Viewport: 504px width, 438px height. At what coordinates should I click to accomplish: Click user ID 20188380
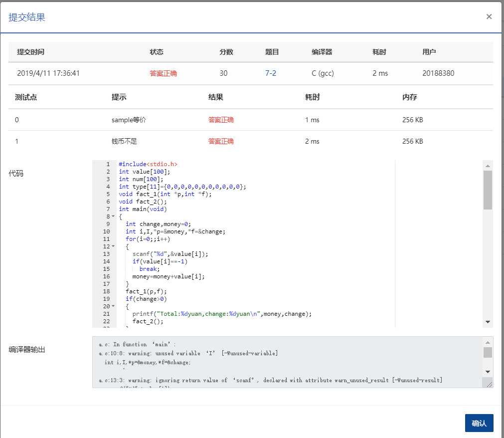[438, 73]
